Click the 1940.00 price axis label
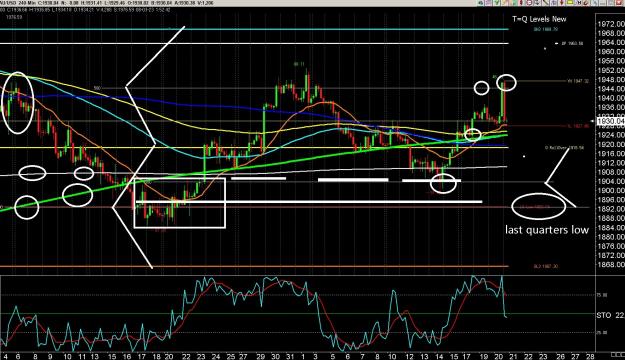The height and width of the screenshot is (360, 625). coord(611,98)
